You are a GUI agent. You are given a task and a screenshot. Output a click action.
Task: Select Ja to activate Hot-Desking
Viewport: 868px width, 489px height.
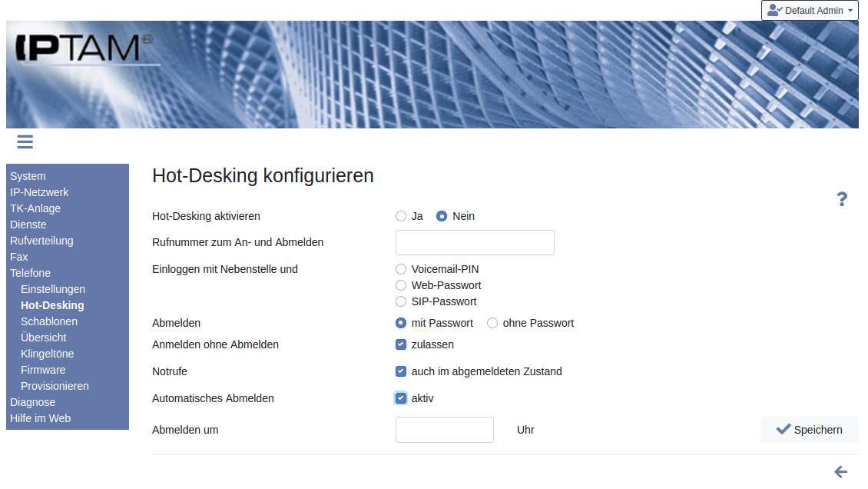(401, 216)
